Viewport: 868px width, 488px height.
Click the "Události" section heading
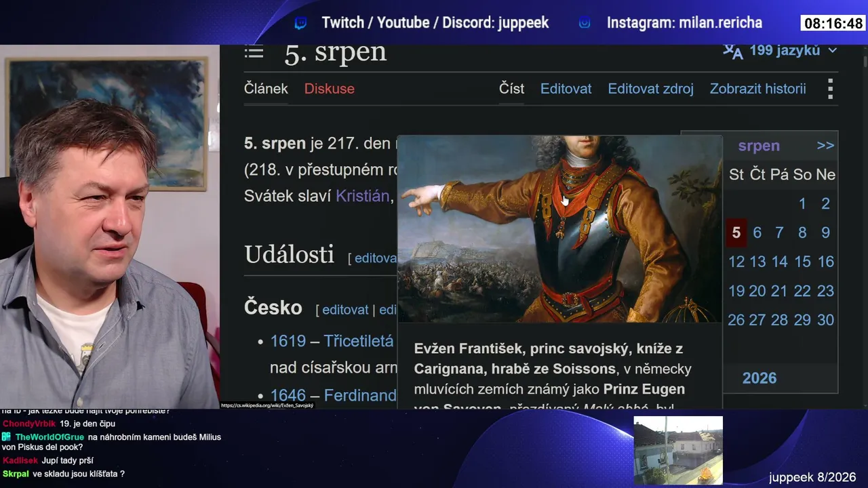290,255
